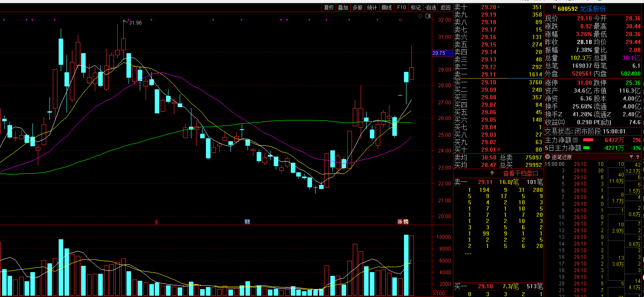Open the help question mark in 逐笔还原

tap(638, 157)
